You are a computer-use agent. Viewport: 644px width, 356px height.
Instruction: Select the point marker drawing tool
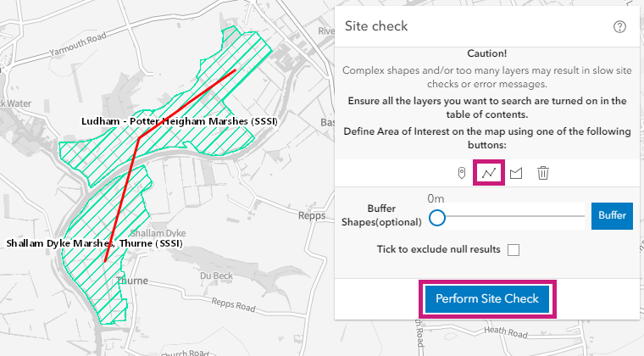(x=462, y=173)
